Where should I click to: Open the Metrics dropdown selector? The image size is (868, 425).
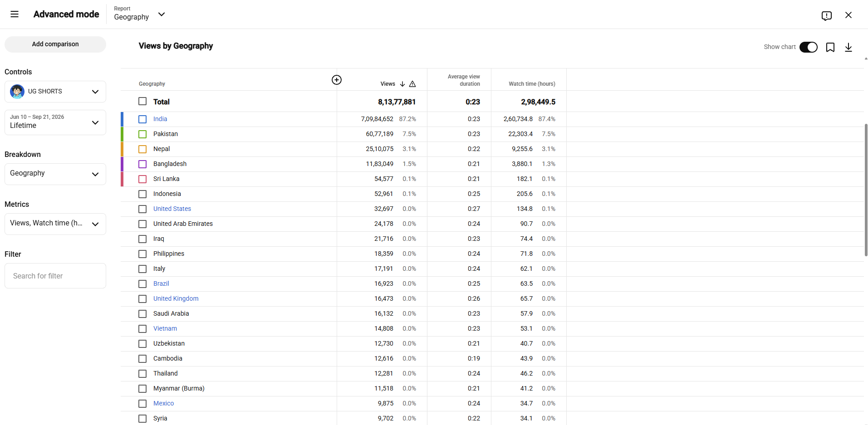pos(55,224)
